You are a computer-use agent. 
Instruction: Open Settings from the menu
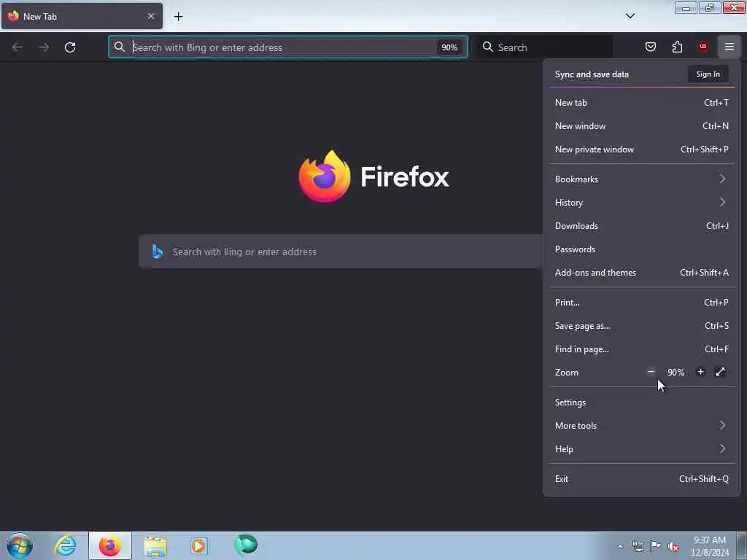(x=642, y=402)
